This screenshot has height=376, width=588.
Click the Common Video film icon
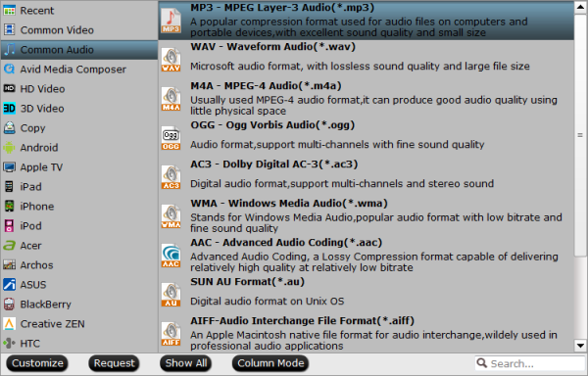tap(9, 30)
